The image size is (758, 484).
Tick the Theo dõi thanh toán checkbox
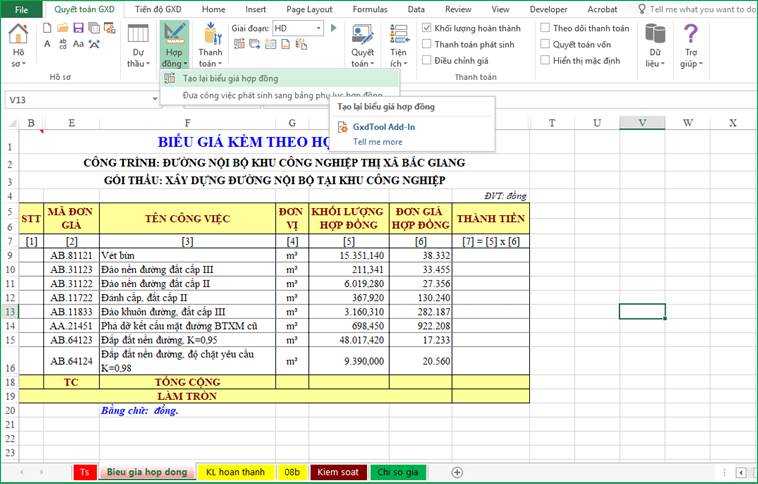[545, 29]
